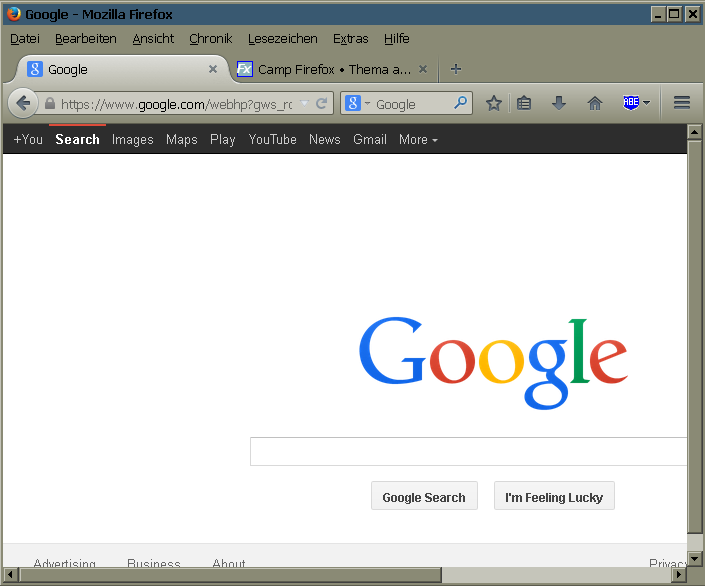Open a new tab with plus button

point(455,69)
